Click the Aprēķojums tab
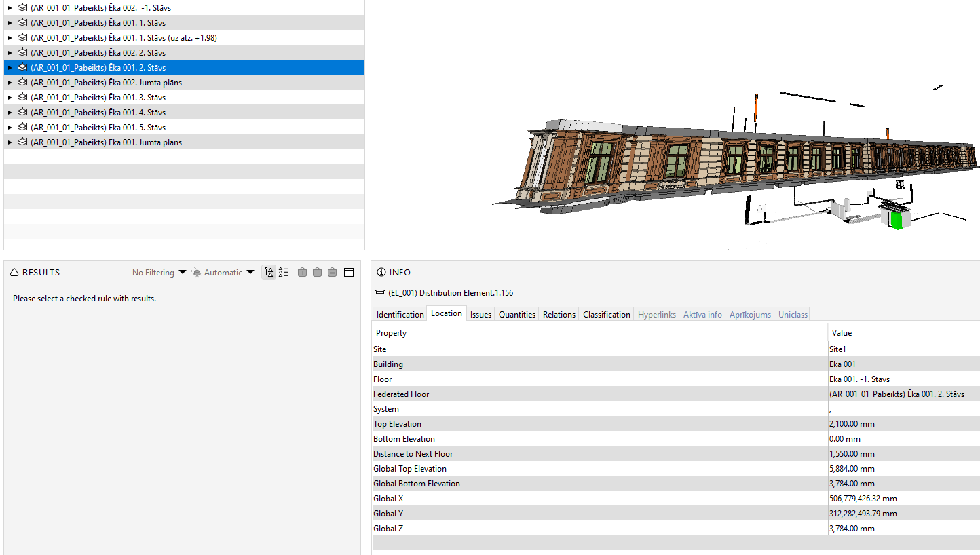 coord(750,314)
